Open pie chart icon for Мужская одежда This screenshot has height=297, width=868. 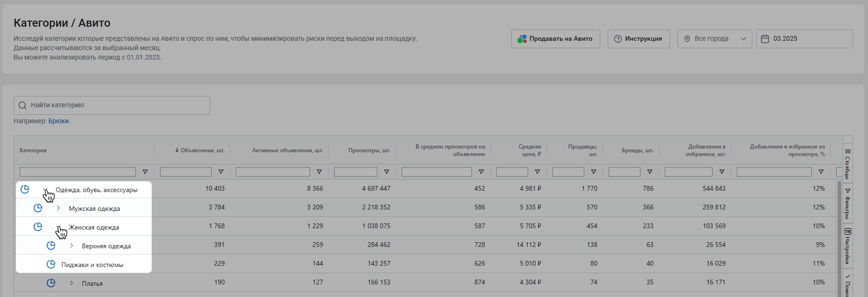[x=38, y=208]
